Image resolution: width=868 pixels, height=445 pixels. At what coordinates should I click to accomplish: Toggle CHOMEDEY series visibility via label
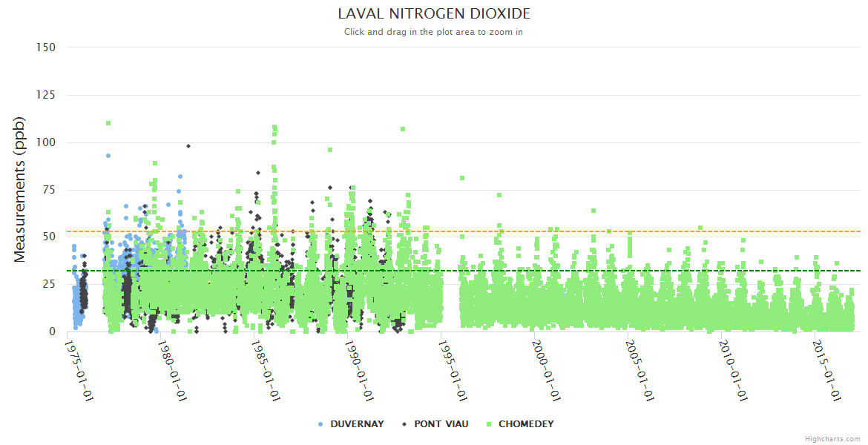pyautogui.click(x=525, y=424)
